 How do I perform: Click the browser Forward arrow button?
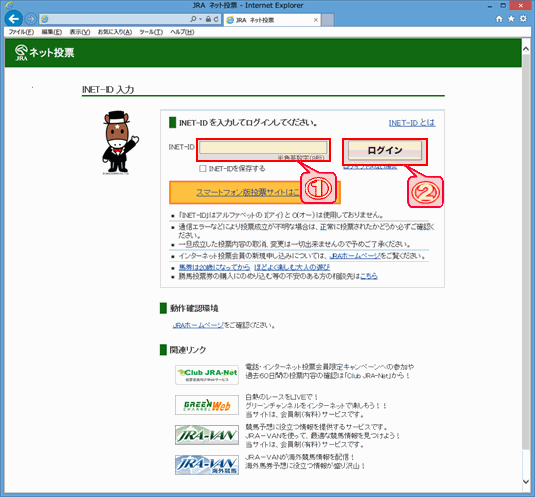pos(31,19)
